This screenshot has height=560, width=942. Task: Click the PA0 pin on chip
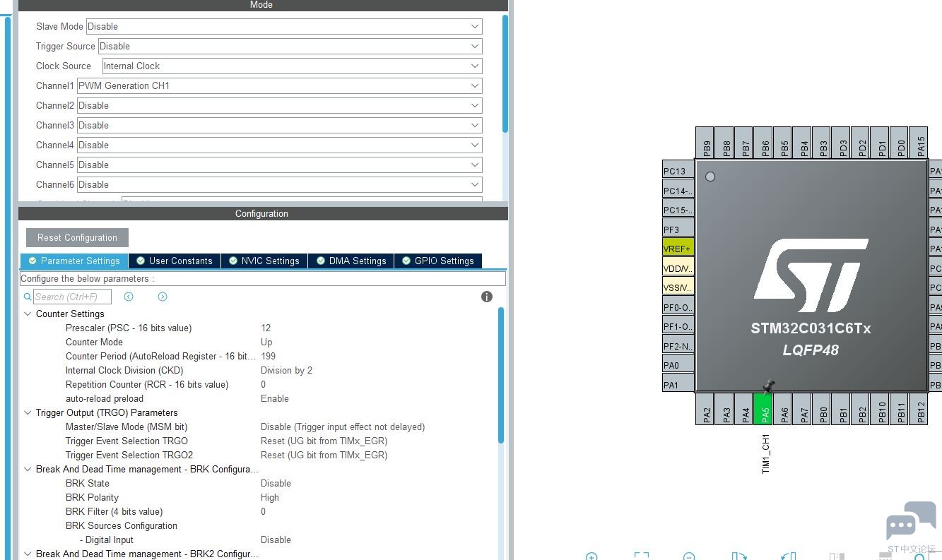[x=678, y=365]
